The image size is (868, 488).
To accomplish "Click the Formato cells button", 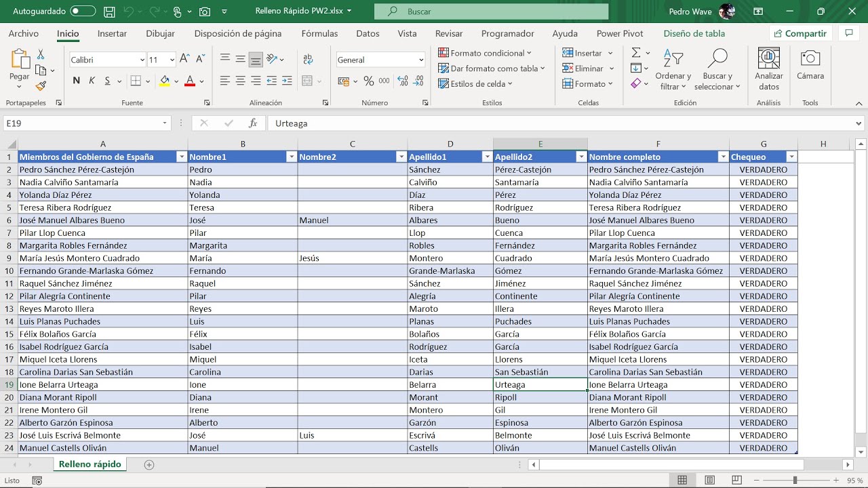I will point(587,84).
